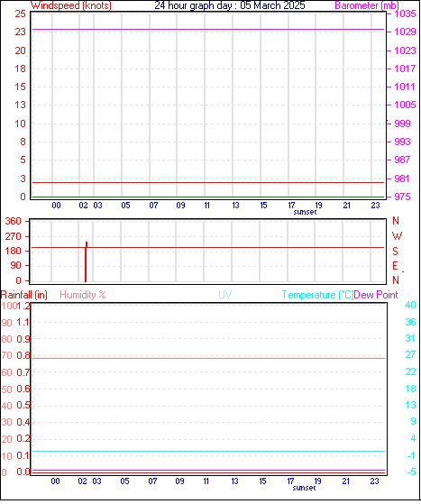The width and height of the screenshot is (421, 504).
Task: Click the S compass label
Action: [x=395, y=252]
